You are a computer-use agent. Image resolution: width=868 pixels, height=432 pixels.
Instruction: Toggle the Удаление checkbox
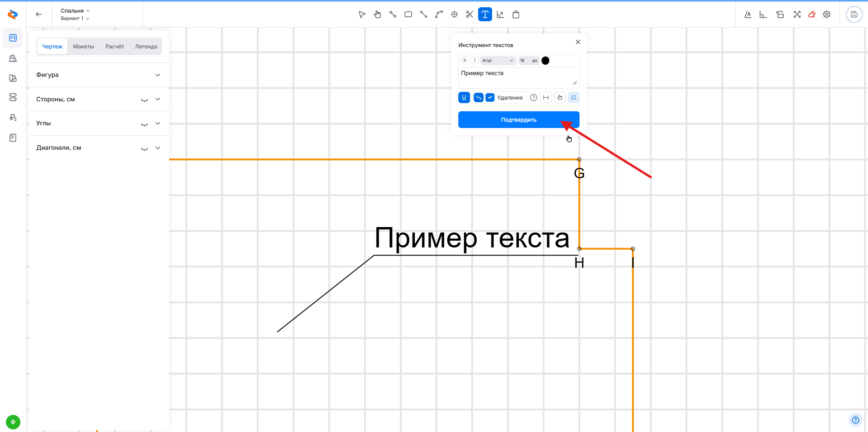click(490, 98)
